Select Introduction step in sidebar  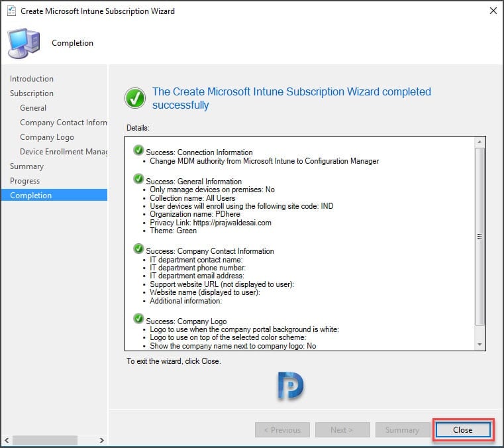(32, 79)
